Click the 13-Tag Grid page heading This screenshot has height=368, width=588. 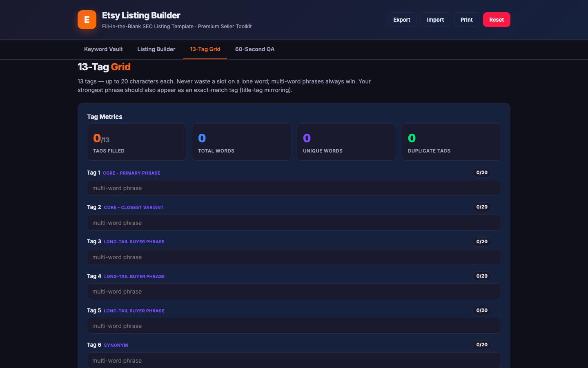(x=104, y=67)
